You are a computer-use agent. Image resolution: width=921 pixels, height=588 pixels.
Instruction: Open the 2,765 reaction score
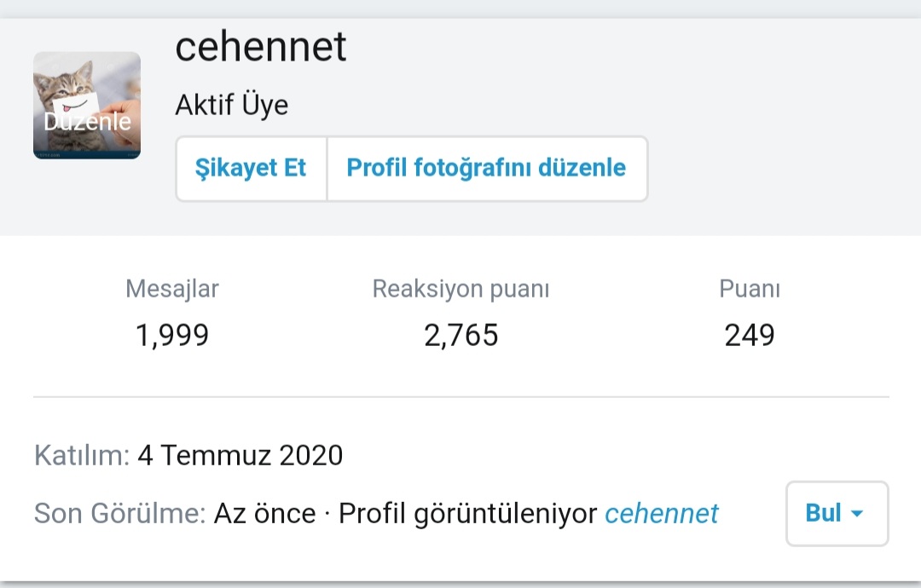(x=460, y=335)
